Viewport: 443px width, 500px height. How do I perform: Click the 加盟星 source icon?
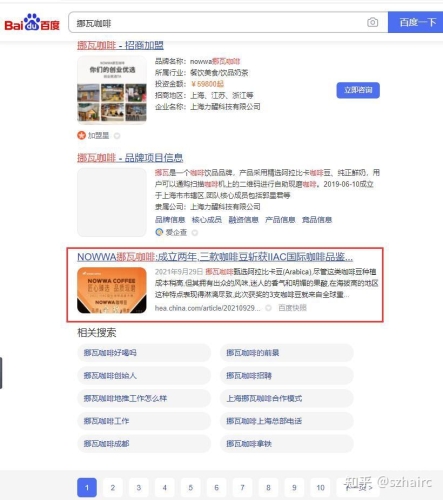click(81, 135)
